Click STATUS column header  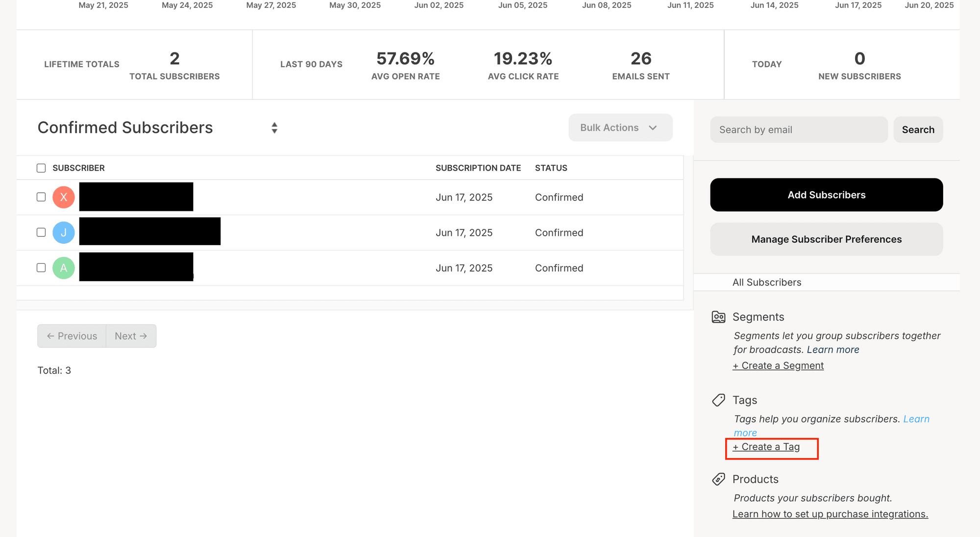[551, 168]
